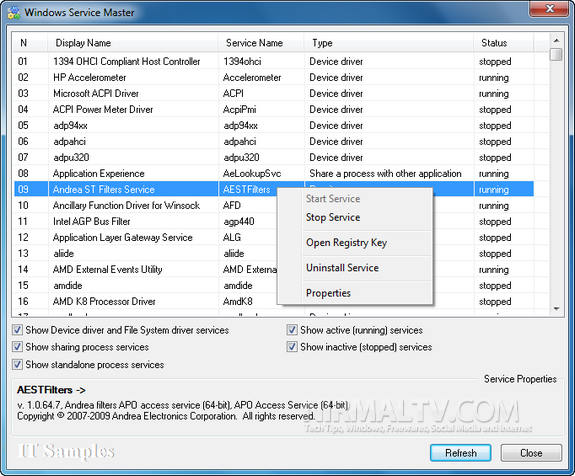Select ACPI Power Meter Driver row
This screenshot has height=476, width=575.
click(274, 109)
